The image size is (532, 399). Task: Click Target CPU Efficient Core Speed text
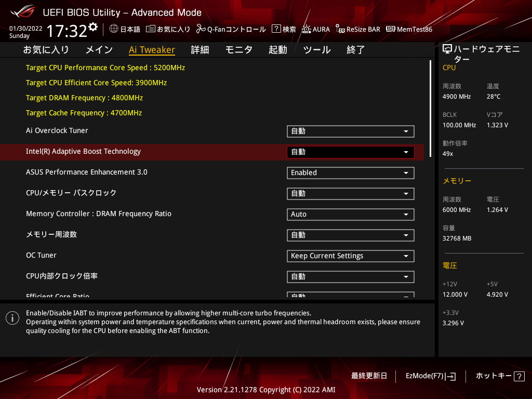96,83
